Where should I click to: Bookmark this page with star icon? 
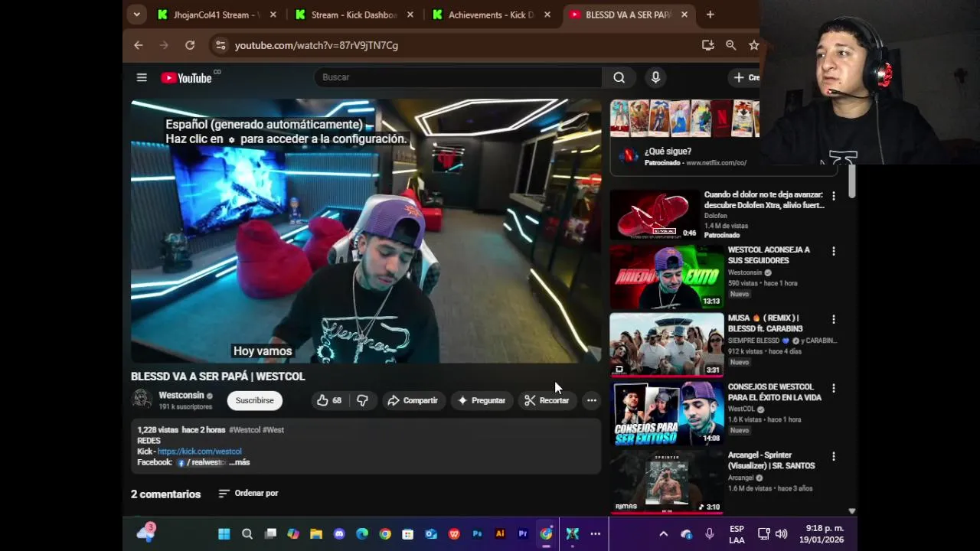coord(753,45)
